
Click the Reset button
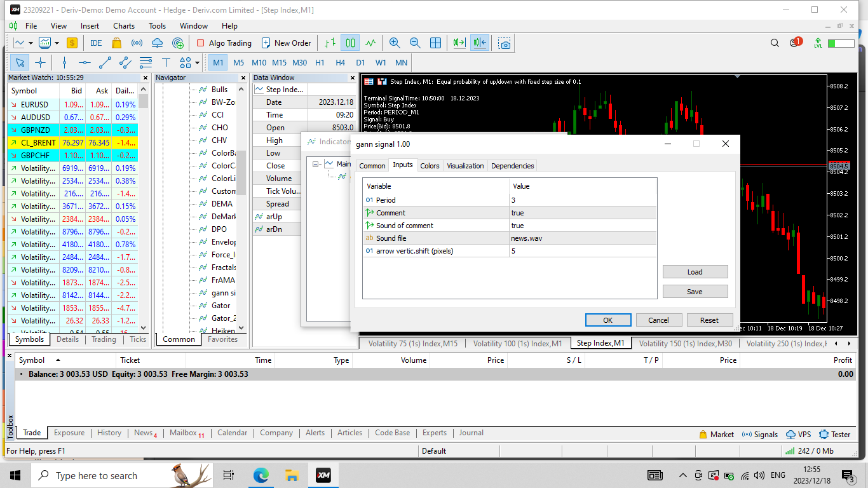710,320
